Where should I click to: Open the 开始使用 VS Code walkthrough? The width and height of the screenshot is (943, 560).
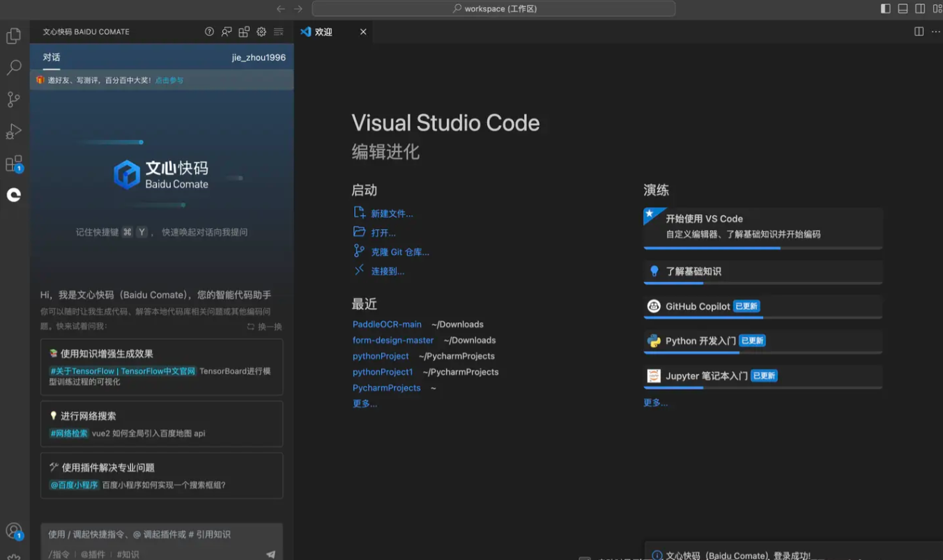[762, 228]
